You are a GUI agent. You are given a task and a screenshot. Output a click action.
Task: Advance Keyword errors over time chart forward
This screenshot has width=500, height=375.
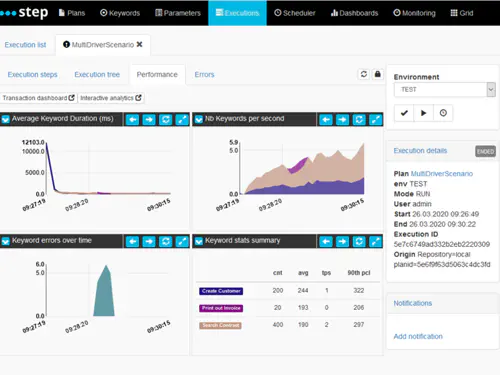149,241
